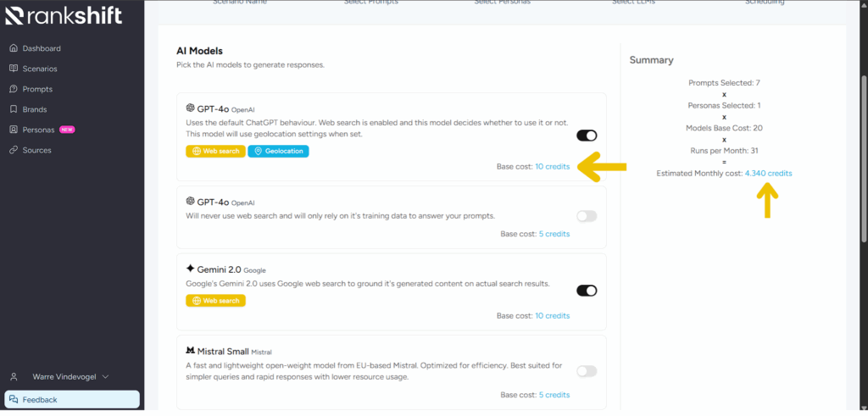
Task: Click the OpenAI icon on the training-data-only GPT-4o card
Action: (191, 202)
